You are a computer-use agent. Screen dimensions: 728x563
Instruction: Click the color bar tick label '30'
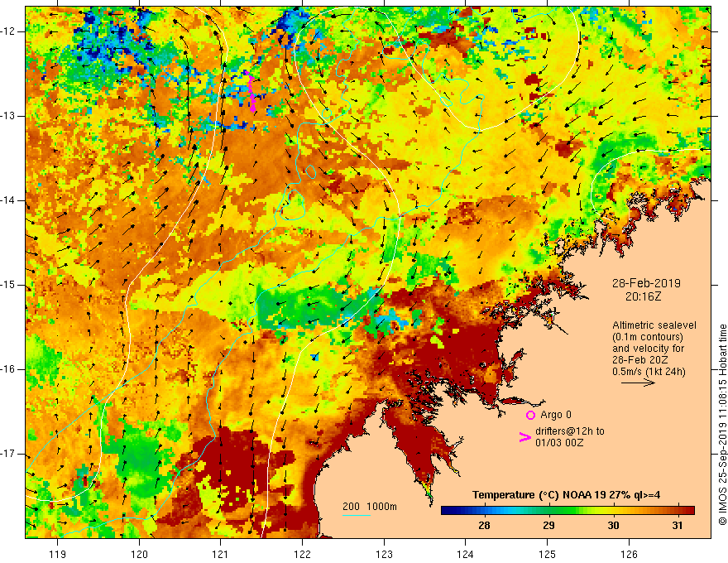pyautogui.click(x=613, y=526)
